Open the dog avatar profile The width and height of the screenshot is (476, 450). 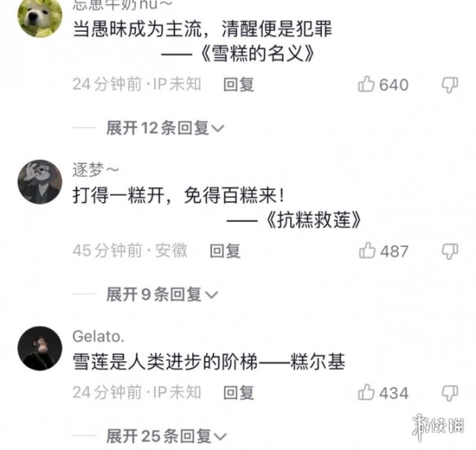[40, 16]
